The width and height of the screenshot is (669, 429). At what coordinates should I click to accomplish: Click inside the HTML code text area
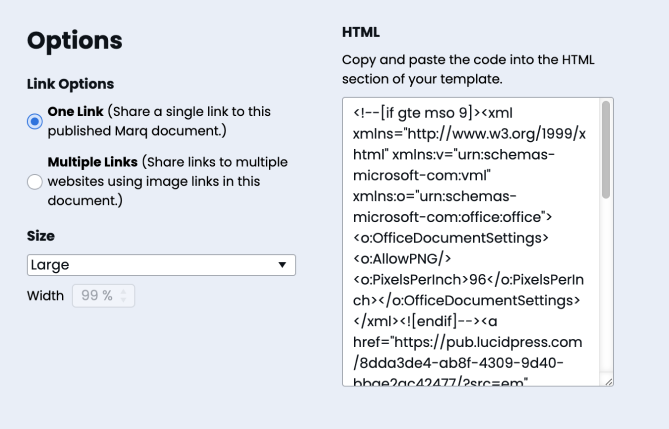point(470,240)
